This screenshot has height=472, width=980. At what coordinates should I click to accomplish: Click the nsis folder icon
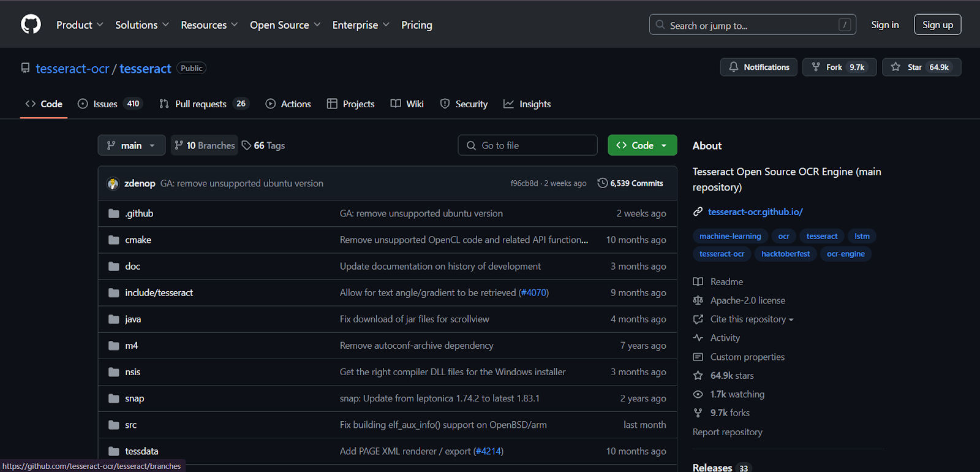[113, 372]
